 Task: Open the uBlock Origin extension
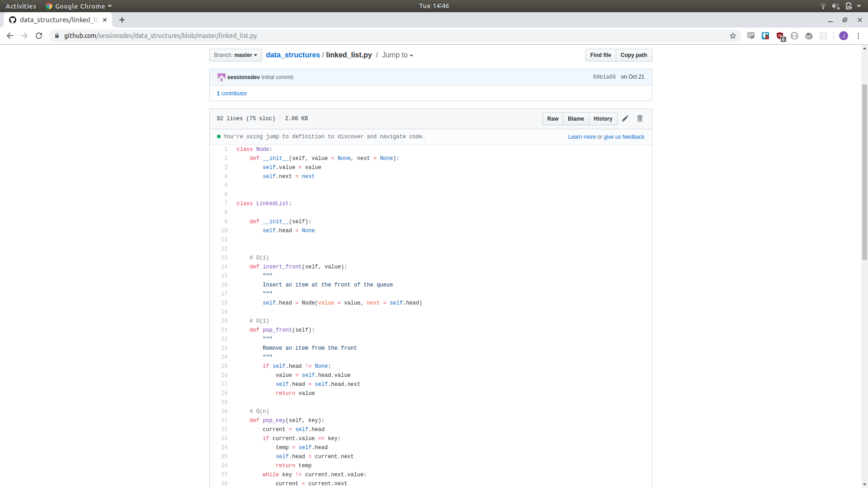[x=781, y=36]
